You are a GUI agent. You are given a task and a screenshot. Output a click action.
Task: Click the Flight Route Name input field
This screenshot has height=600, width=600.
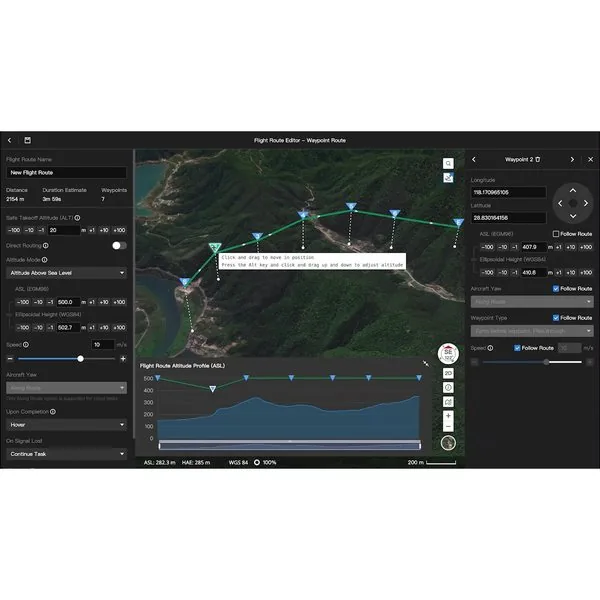tap(67, 173)
